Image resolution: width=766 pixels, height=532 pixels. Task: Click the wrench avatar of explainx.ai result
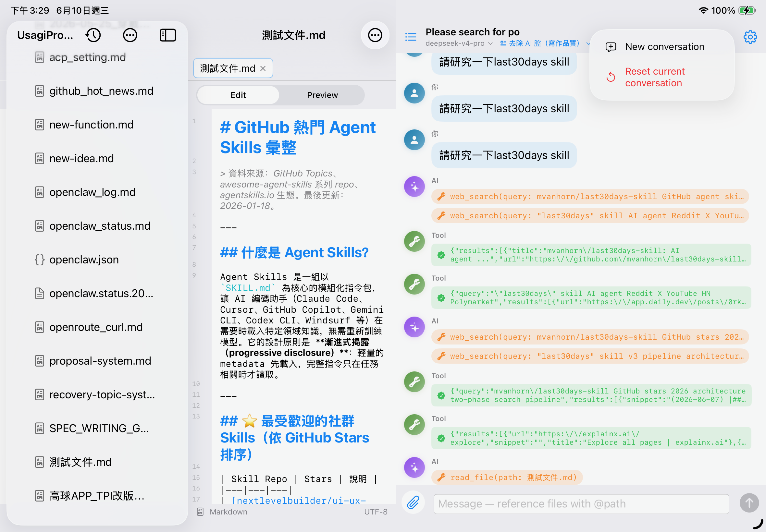414,425
